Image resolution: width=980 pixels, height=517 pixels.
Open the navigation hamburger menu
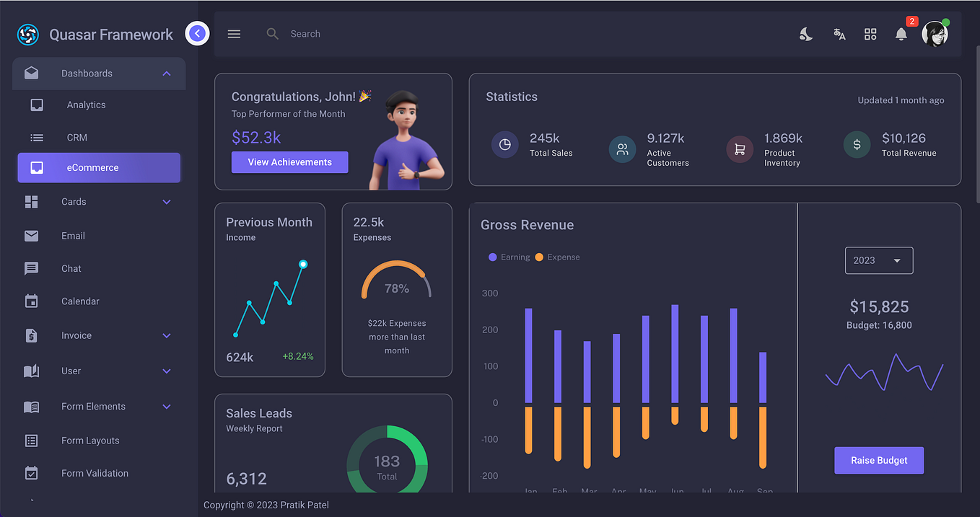click(234, 33)
